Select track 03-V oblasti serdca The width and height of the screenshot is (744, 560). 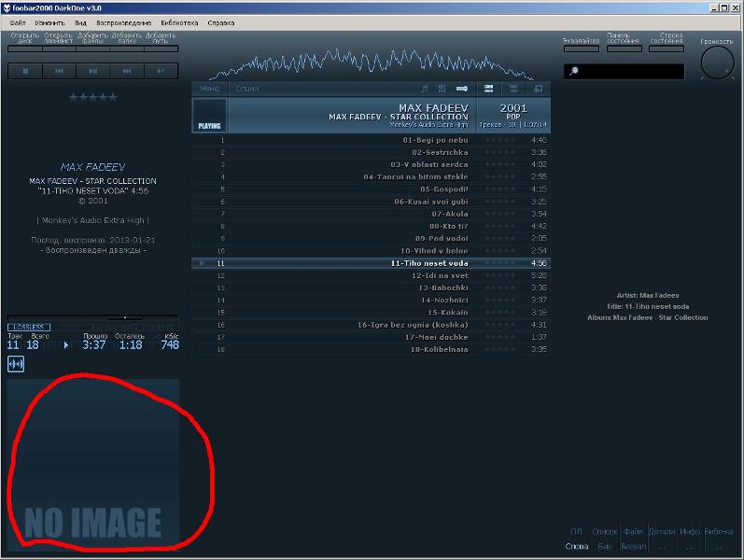(x=371, y=164)
